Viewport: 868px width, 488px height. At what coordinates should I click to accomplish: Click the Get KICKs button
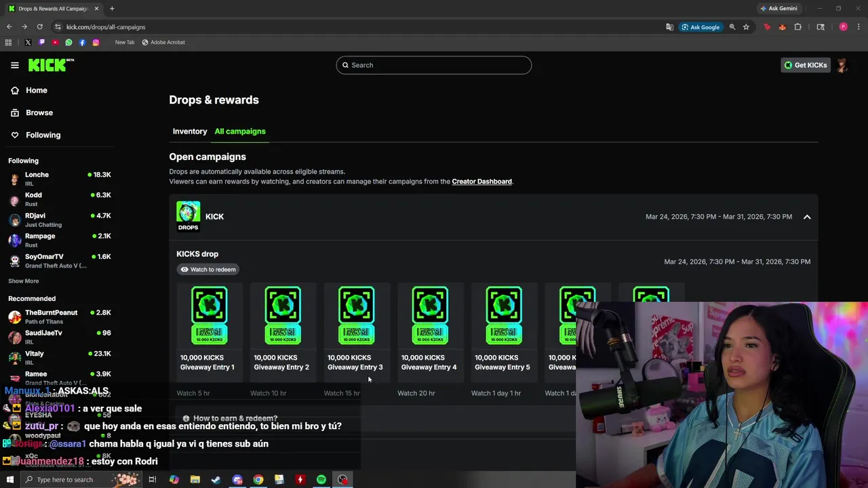[806, 65]
